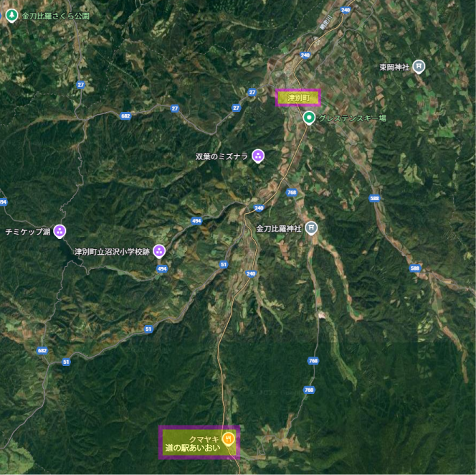Click the グレステンスキー場 text label
The width and height of the screenshot is (476, 475).
point(353,118)
